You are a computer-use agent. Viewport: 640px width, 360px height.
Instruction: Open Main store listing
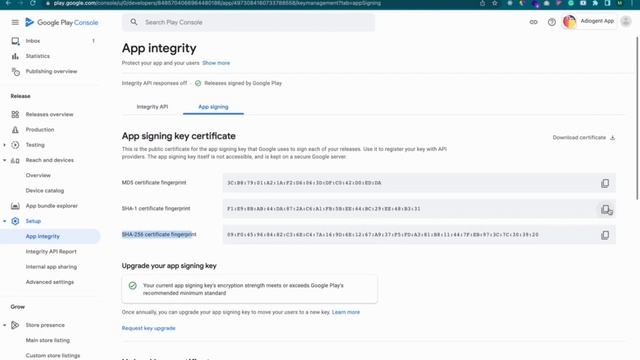pyautogui.click(x=47, y=340)
